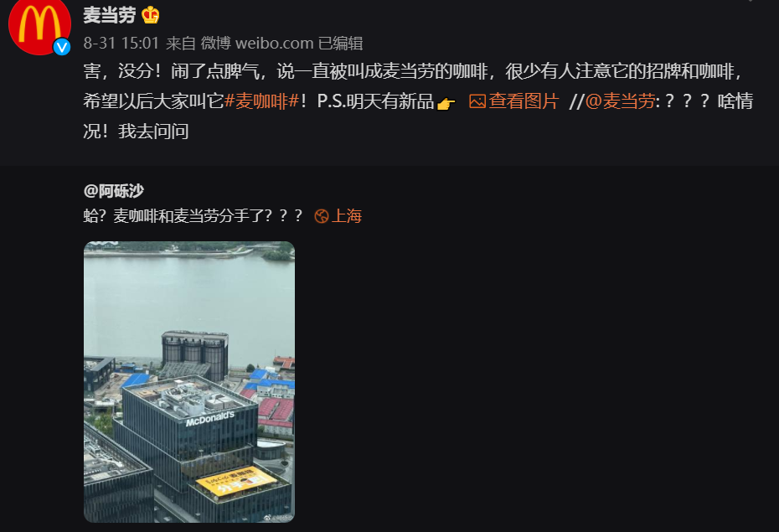The image size is (779, 532).
Task: Visit the @阿砾沙 original poster profile
Action: click(114, 191)
